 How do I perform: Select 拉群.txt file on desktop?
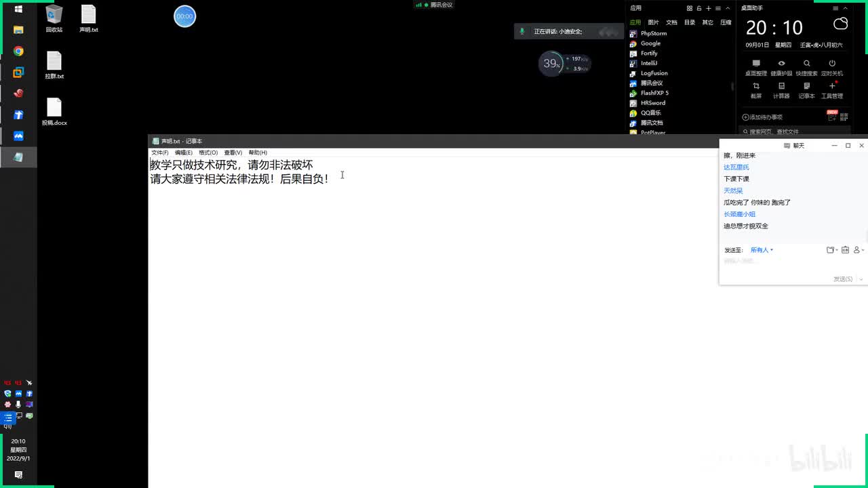[54, 65]
